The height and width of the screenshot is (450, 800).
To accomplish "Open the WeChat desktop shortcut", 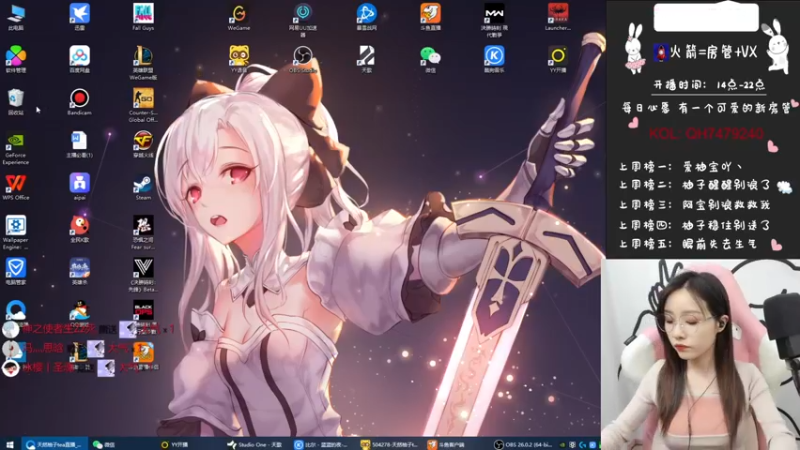I will 430,59.
